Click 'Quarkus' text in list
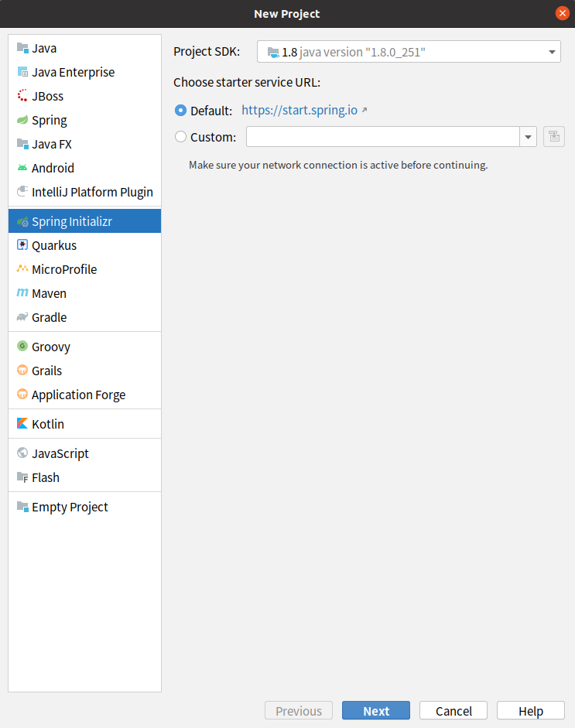 tap(54, 245)
